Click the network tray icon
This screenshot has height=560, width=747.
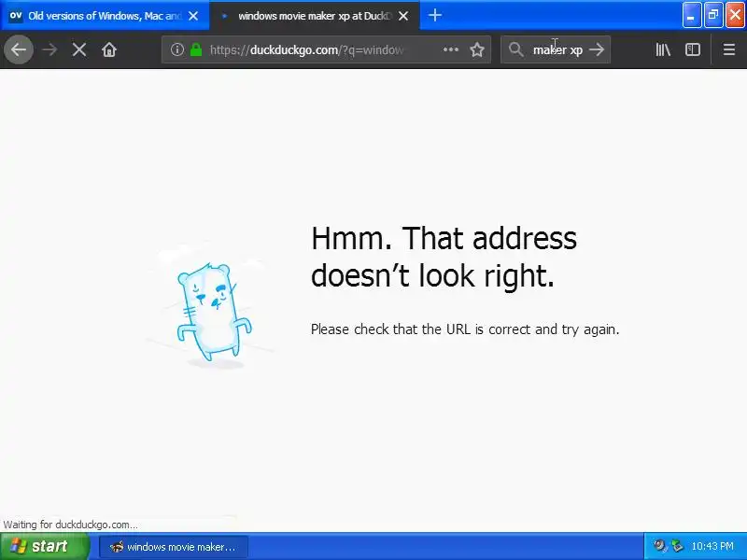point(676,546)
